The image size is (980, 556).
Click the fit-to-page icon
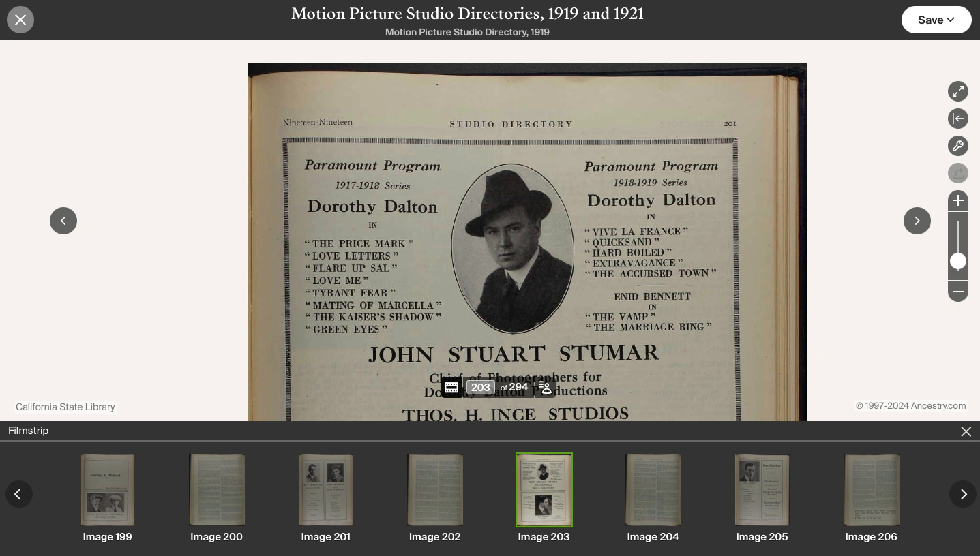[x=957, y=118]
